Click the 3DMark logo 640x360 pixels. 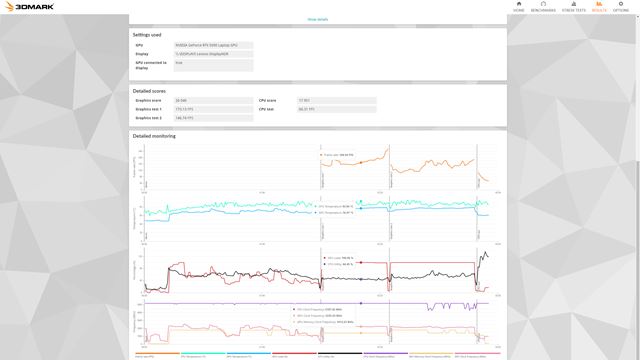tap(29, 7)
